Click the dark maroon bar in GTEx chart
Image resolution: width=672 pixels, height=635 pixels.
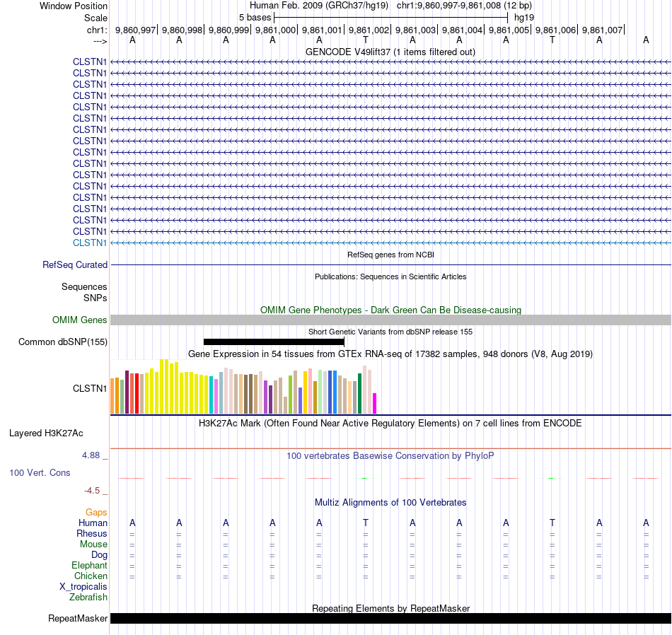[127, 392]
